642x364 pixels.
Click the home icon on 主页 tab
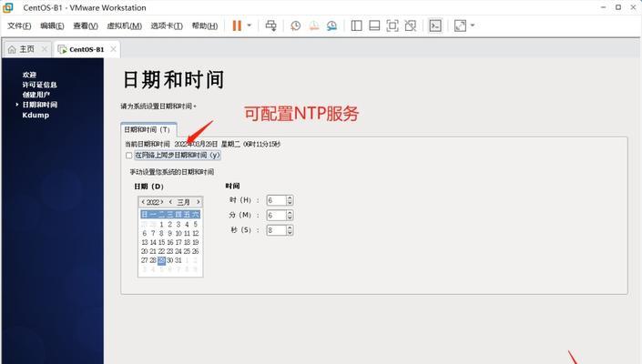tap(12, 49)
